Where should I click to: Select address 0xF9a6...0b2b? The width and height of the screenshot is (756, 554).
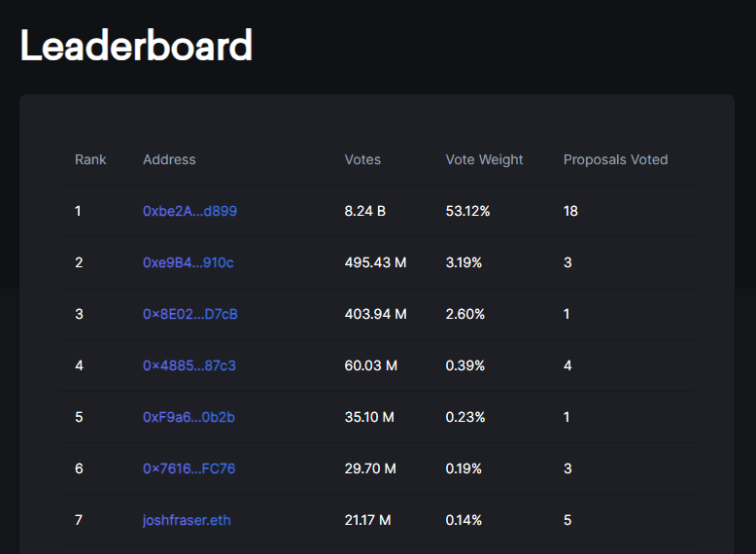click(x=189, y=417)
